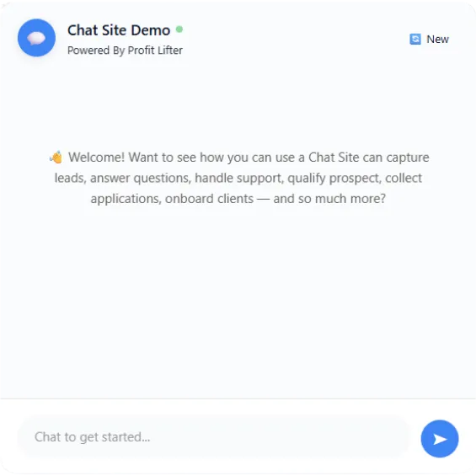Click the word 'Welcome!' in the greeting
The height and width of the screenshot is (476, 476).
pyautogui.click(x=96, y=158)
